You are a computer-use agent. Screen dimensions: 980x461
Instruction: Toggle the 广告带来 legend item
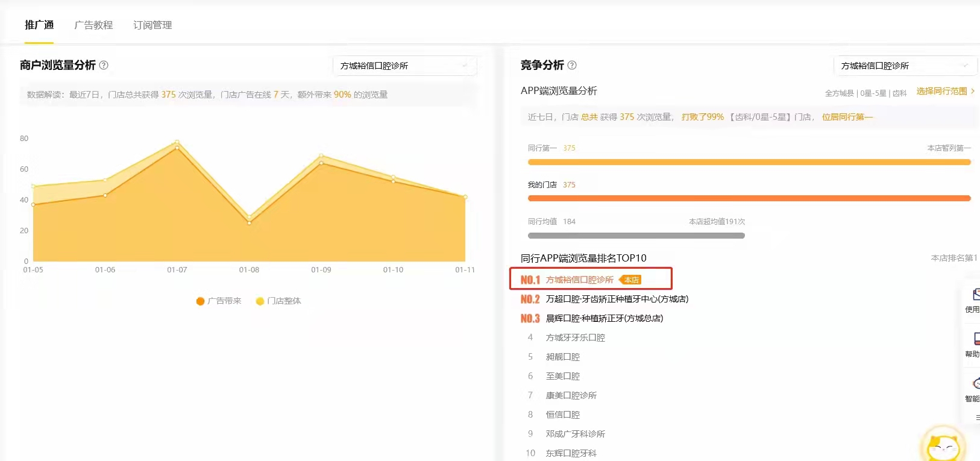[x=219, y=301]
